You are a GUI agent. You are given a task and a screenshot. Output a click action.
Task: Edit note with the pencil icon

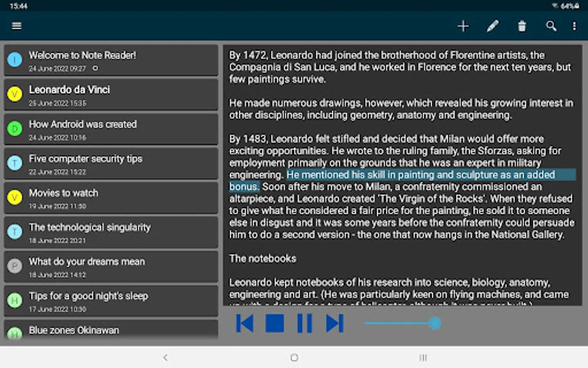(492, 26)
